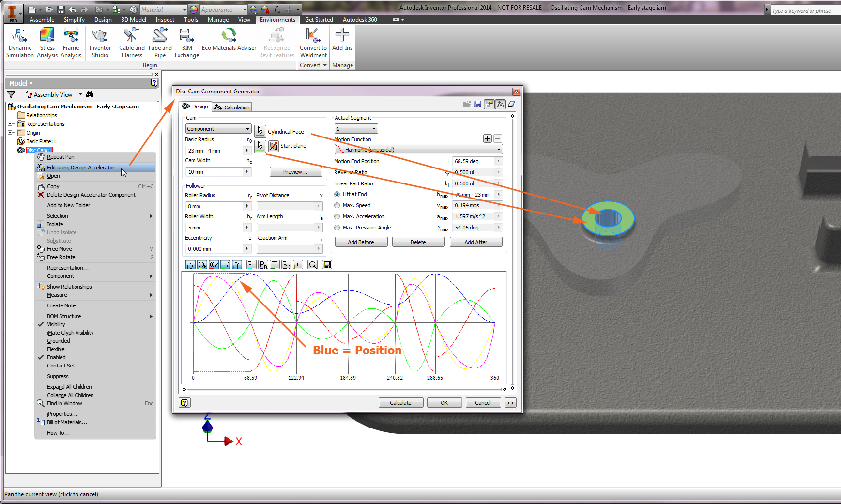This screenshot has width=841, height=504.
Task: Click the Cancel button in Disc Cam dialog
Action: tap(483, 403)
